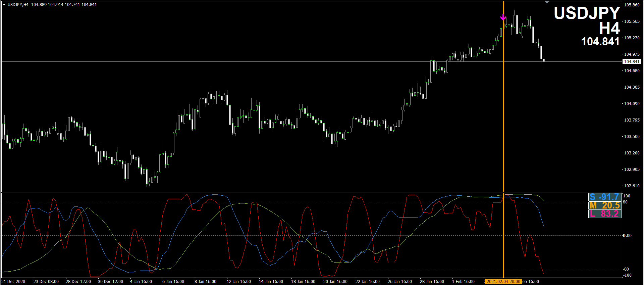Screen dimensions: 644x285
Task: Click the 12 Jan 16:00 time axis label
Action: (239, 282)
